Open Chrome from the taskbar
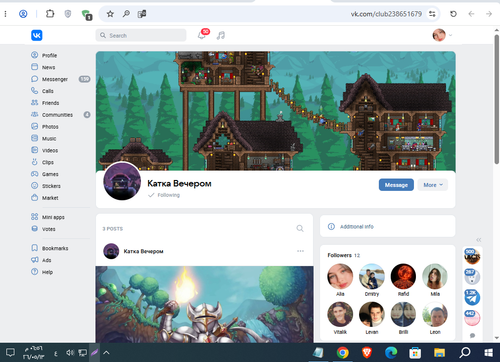 (x=342, y=352)
